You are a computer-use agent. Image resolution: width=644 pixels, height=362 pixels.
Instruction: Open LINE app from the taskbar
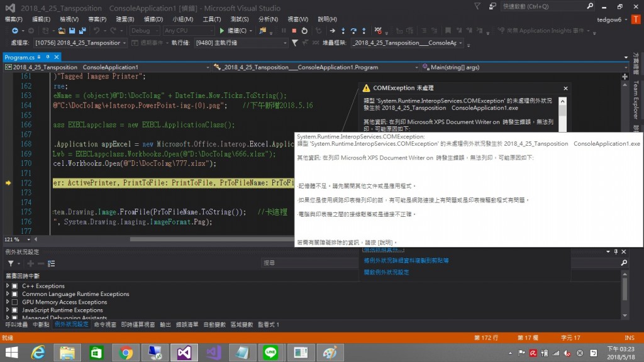point(270,353)
